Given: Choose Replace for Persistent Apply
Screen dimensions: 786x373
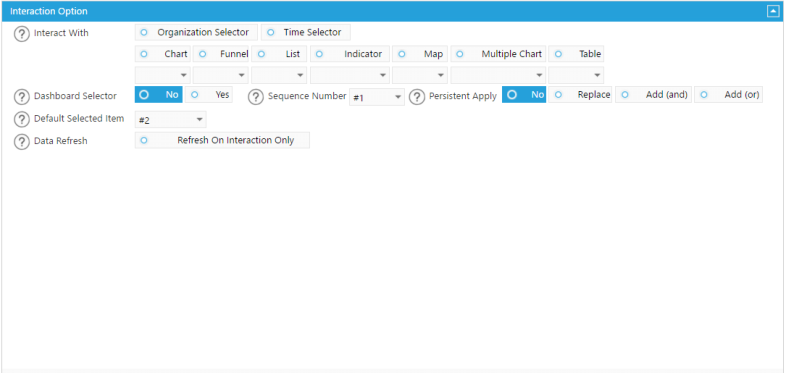Looking at the screenshot, I should pyautogui.click(x=580, y=94).
